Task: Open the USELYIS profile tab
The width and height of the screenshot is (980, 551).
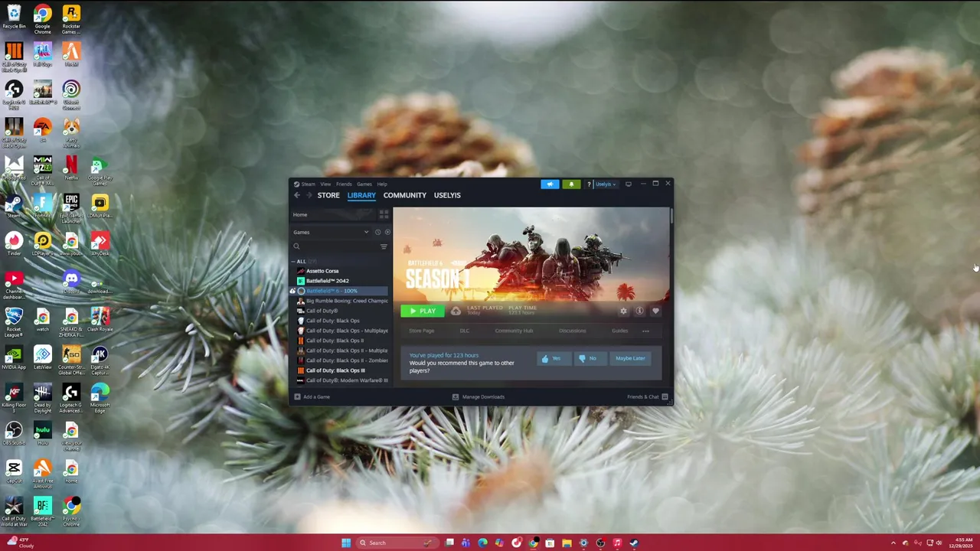Action: pyautogui.click(x=447, y=195)
